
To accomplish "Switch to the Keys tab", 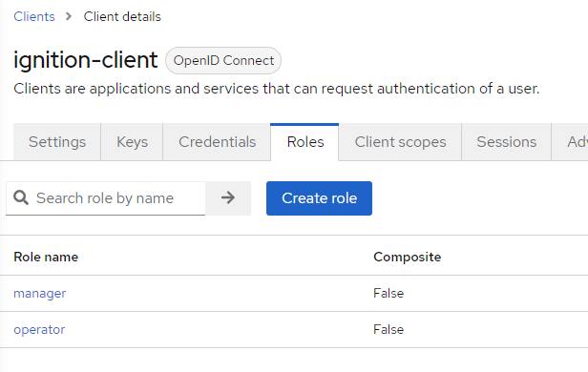I will pos(132,142).
